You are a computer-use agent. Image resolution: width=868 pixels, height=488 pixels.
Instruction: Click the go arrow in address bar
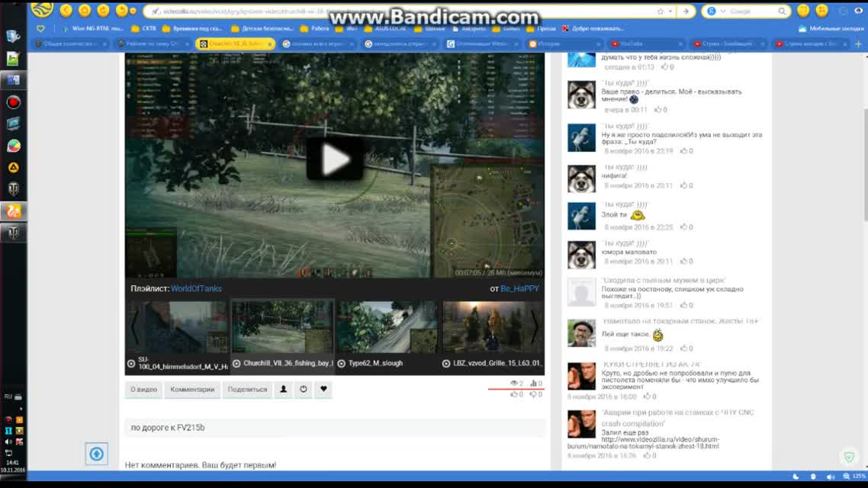tap(686, 11)
